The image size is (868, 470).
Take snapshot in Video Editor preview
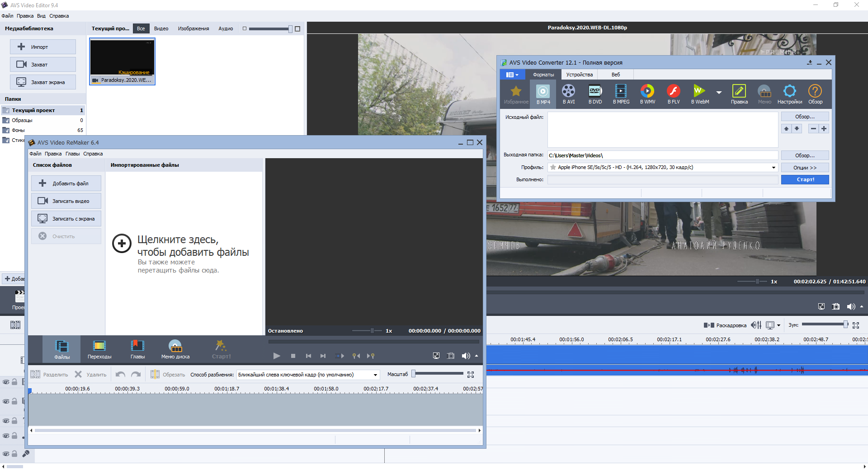point(836,306)
